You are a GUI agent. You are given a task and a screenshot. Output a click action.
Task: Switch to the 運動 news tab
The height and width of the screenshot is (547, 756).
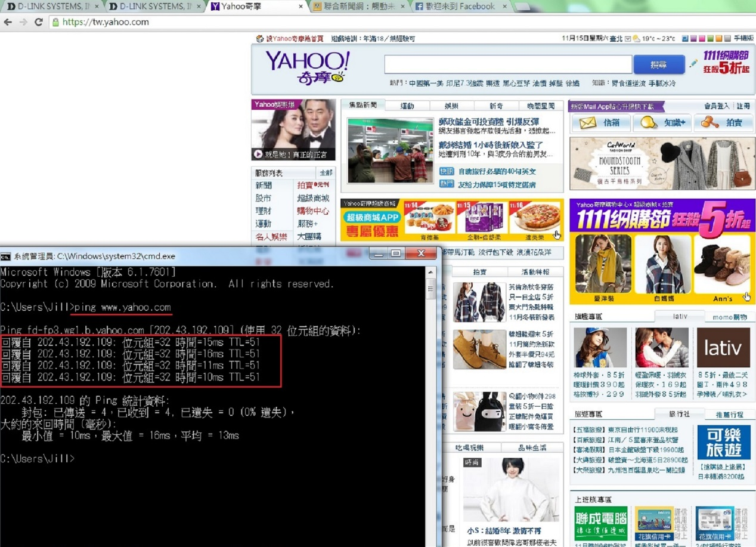point(407,106)
